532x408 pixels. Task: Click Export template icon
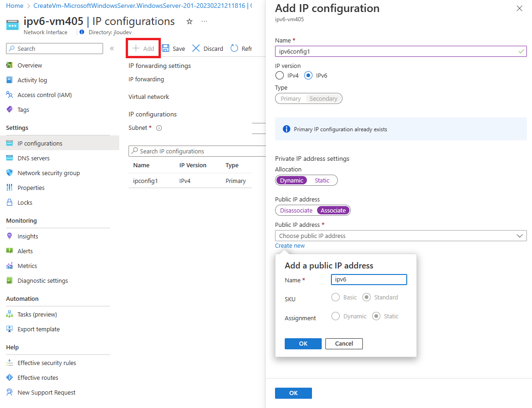tap(10, 329)
